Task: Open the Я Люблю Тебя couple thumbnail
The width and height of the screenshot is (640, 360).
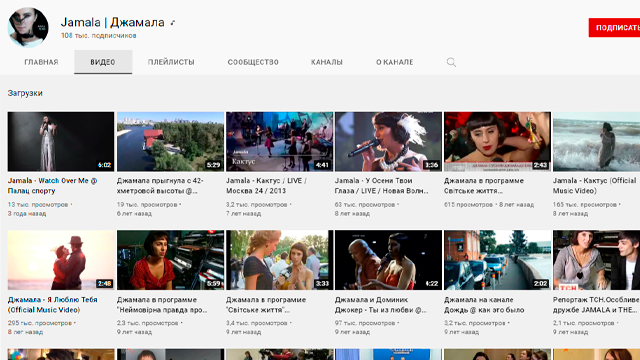Action: pos(61,260)
